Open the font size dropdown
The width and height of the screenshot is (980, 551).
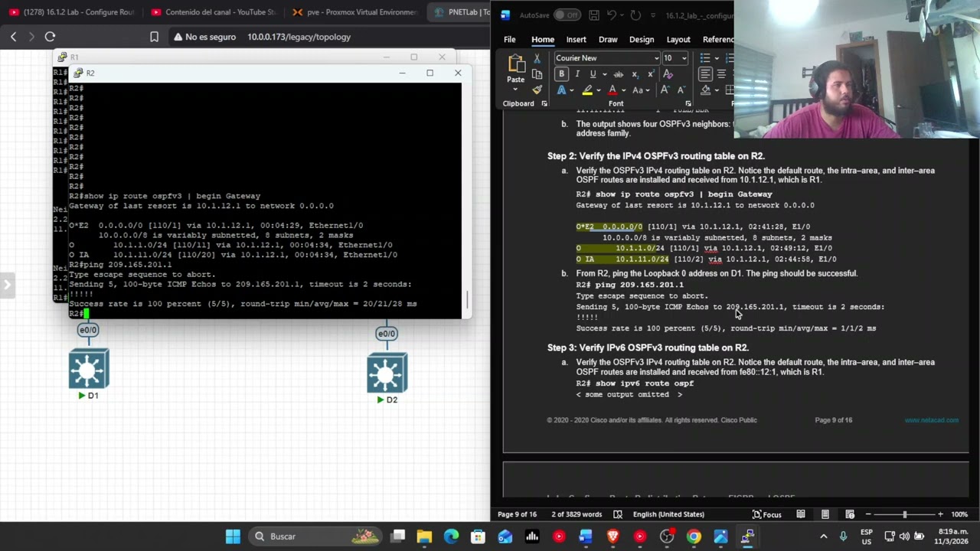click(x=684, y=58)
